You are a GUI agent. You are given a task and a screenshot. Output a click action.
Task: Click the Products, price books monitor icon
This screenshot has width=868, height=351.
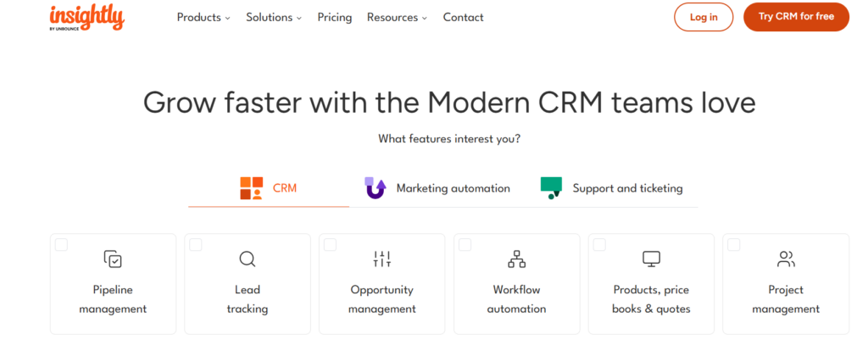point(651,259)
